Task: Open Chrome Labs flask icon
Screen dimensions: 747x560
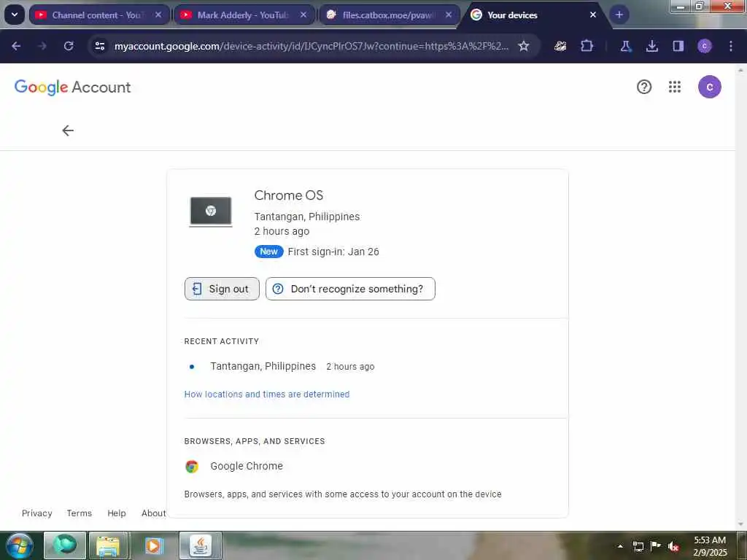Action: tap(625, 46)
